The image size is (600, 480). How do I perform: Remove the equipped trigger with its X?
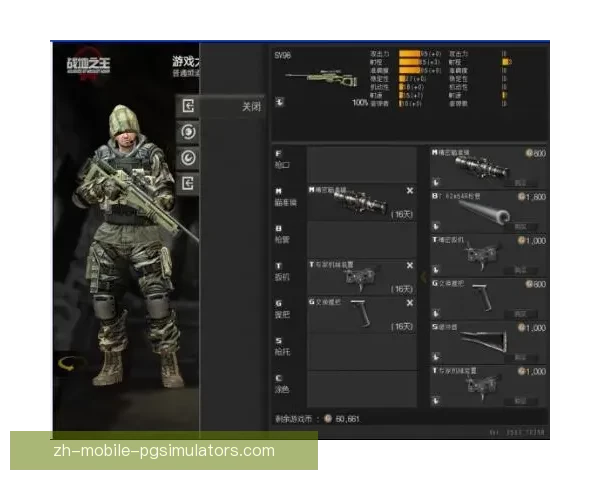pos(409,265)
